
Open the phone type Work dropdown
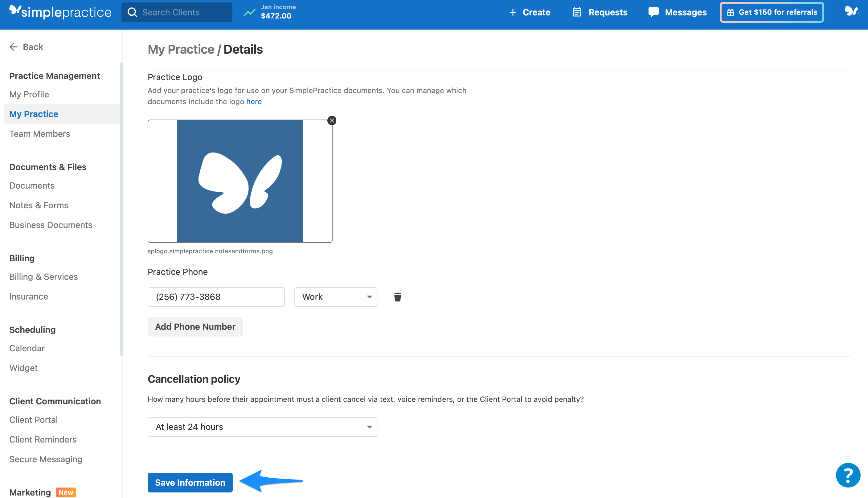tap(335, 297)
